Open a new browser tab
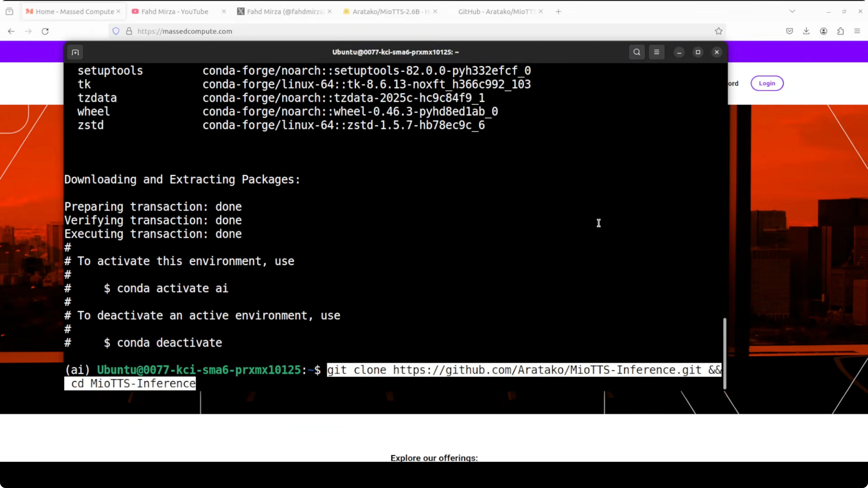 (558, 12)
